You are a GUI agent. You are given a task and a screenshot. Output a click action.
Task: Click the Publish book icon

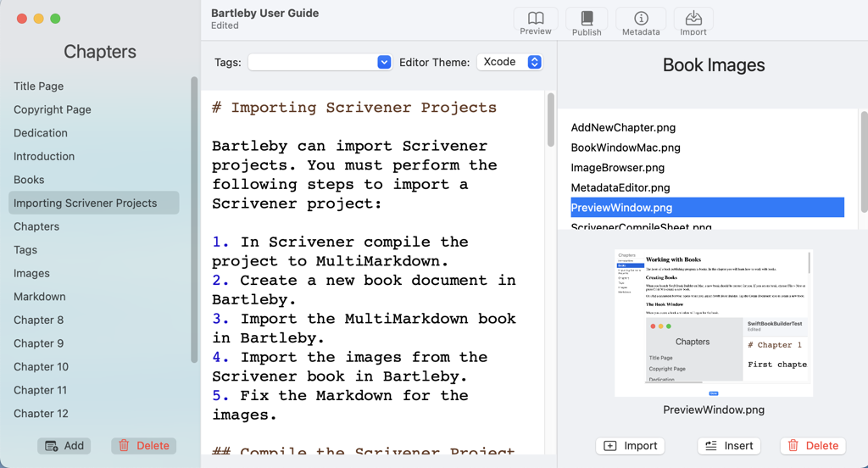587,22
